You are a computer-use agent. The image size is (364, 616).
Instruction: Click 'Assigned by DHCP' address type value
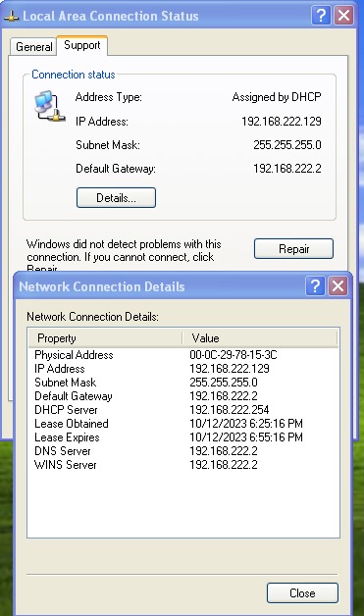tap(277, 97)
